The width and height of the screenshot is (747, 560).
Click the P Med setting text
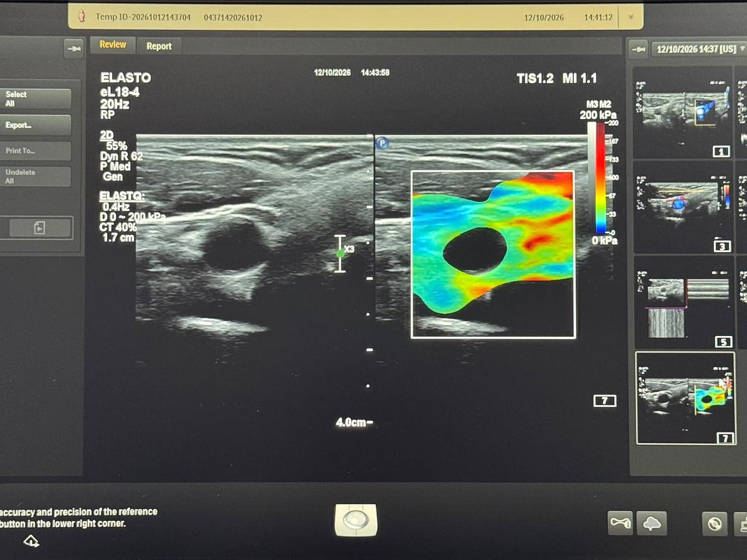point(116,167)
